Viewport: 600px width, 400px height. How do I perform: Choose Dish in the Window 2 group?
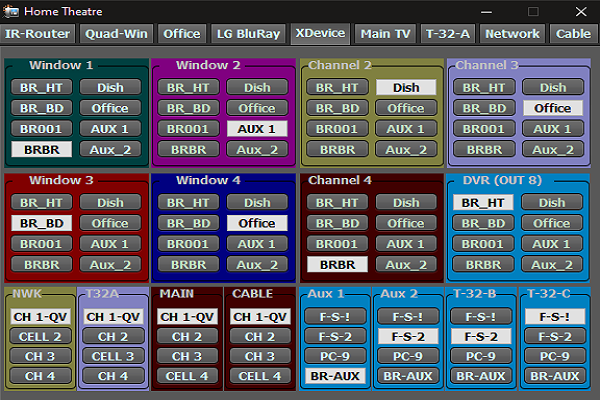(x=257, y=87)
